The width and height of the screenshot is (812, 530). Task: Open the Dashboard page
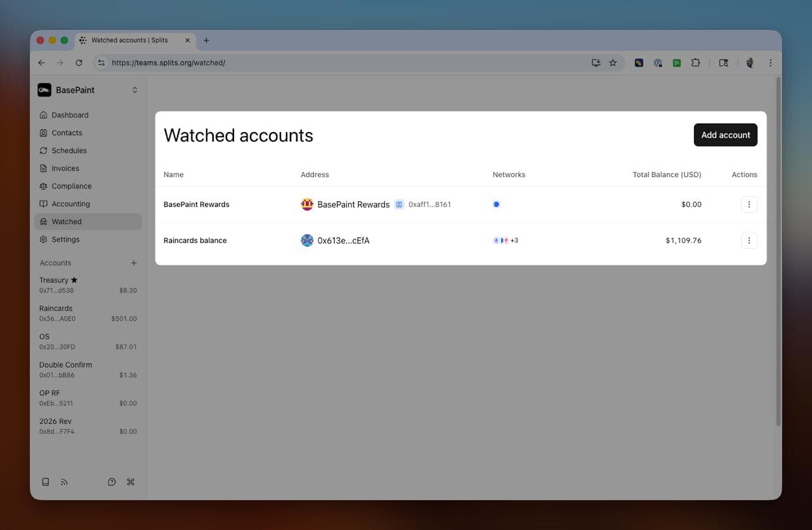pos(70,115)
